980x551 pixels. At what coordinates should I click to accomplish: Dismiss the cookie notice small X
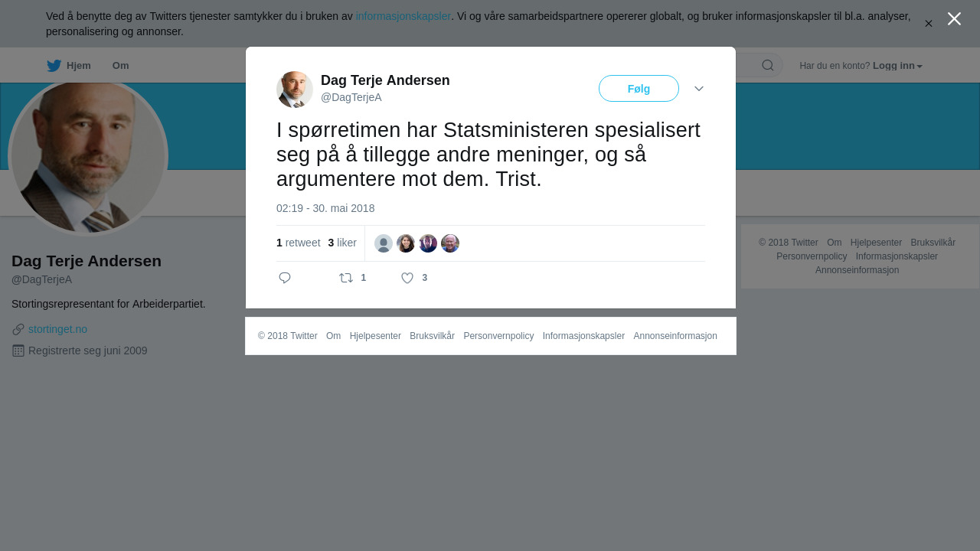929,24
